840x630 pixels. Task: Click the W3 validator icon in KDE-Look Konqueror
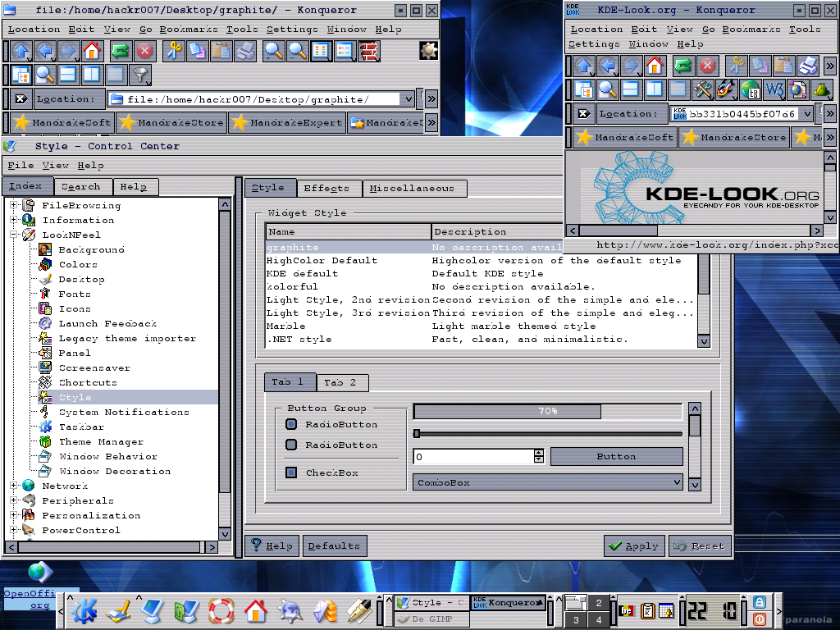coord(774,89)
